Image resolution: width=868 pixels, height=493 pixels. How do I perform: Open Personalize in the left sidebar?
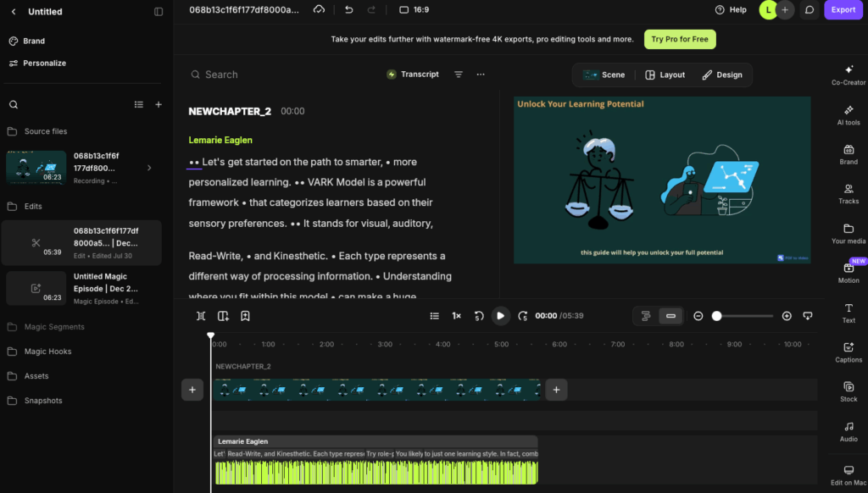tap(37, 63)
